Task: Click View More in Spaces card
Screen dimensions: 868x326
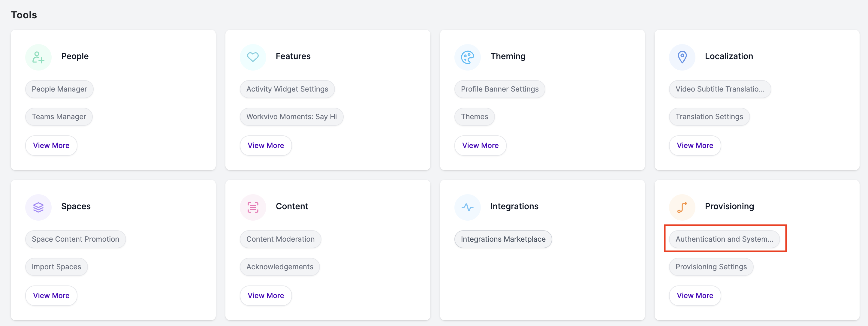Action: click(51, 295)
